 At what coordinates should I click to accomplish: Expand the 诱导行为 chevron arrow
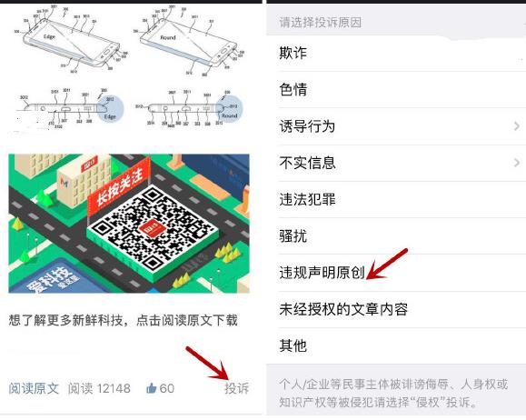(517, 126)
